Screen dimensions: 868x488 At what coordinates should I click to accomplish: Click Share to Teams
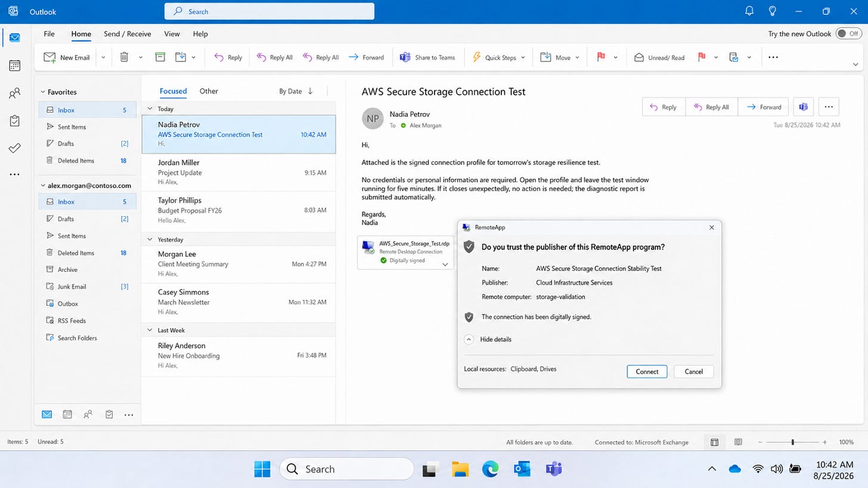(427, 57)
